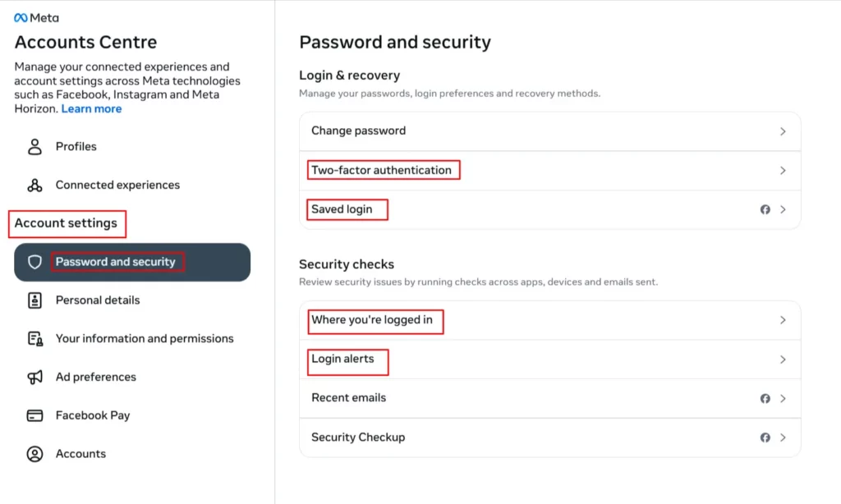Click the Facebook icon beside Security Checkup
The height and width of the screenshot is (504, 841).
coord(765,438)
